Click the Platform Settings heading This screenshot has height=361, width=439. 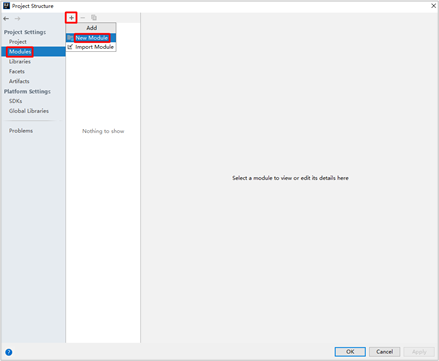coord(27,91)
